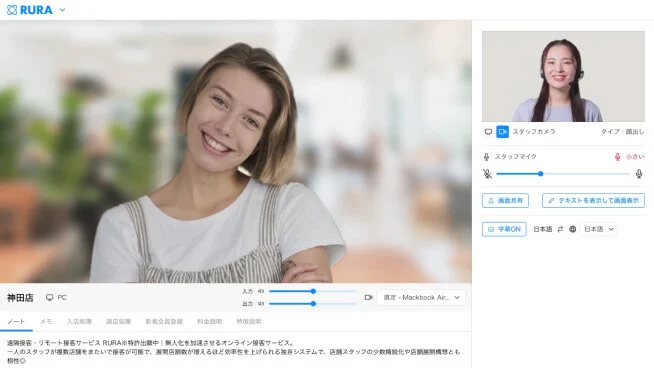Click the note text about RURA service
This screenshot has width=654, height=368.
pyautogui.click(x=234, y=352)
